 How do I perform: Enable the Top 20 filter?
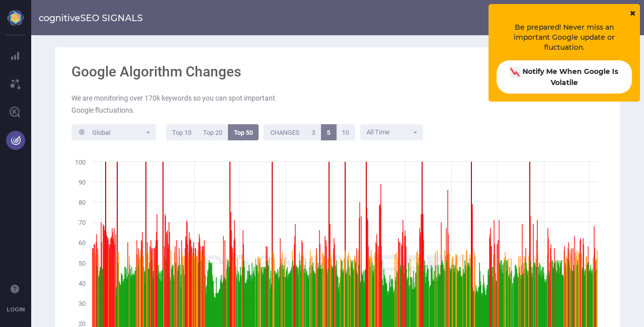click(212, 132)
